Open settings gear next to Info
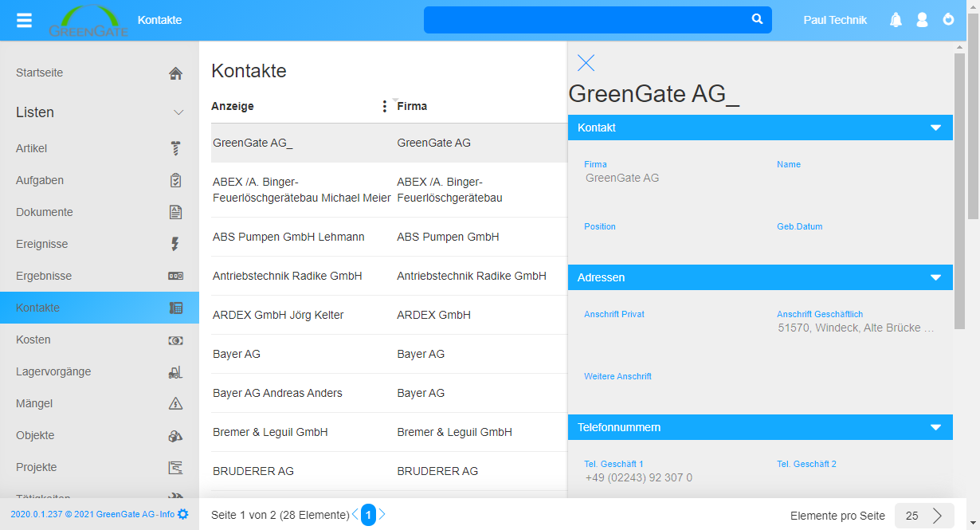980x530 pixels. (182, 514)
